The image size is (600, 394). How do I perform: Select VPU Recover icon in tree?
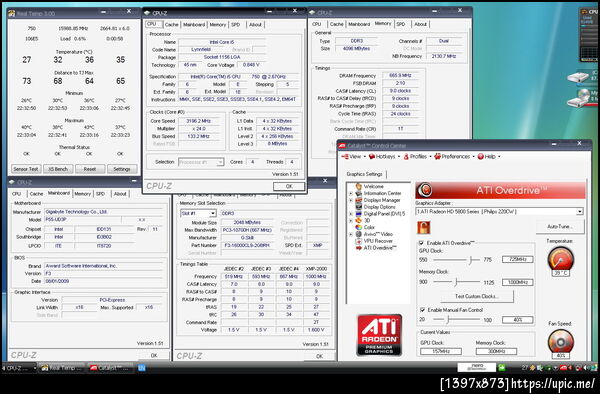click(x=359, y=241)
